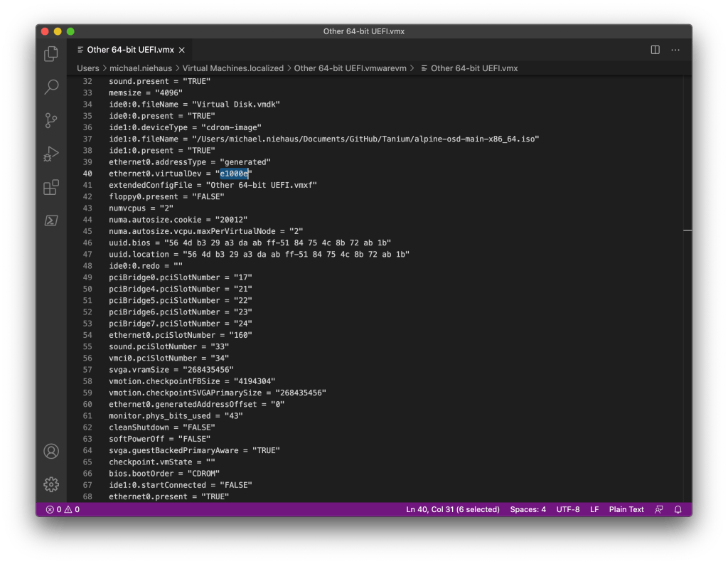
Task: Expand the michael.niehaus breadcrumb folder
Action: pyautogui.click(x=142, y=68)
